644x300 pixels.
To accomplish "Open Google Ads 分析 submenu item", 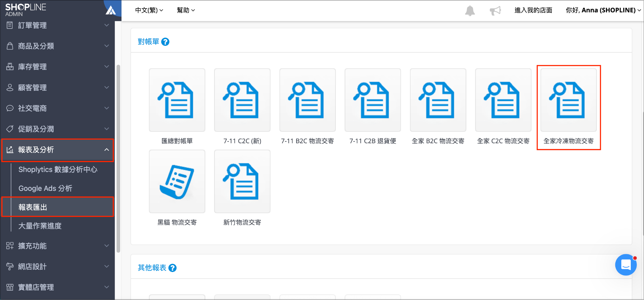I will [45, 188].
